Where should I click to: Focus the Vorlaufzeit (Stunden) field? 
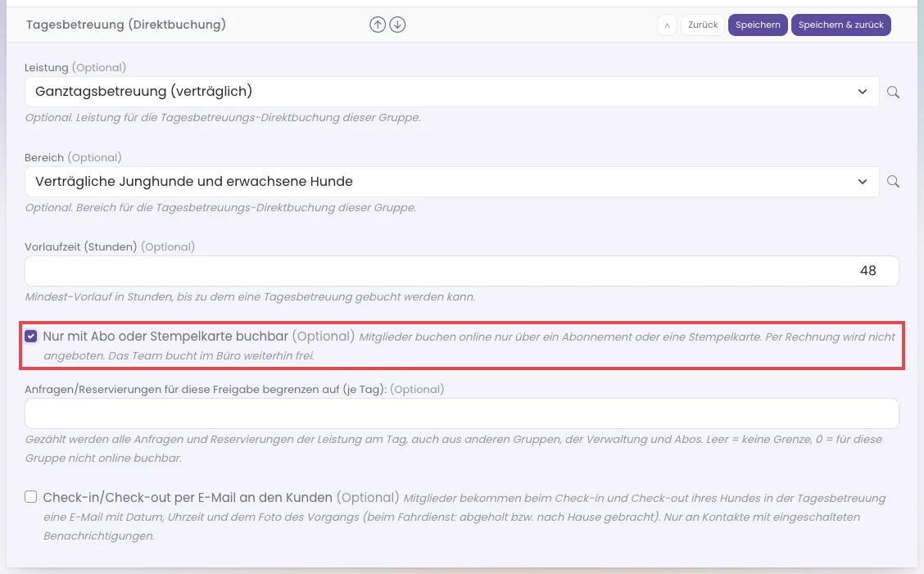[x=462, y=271]
